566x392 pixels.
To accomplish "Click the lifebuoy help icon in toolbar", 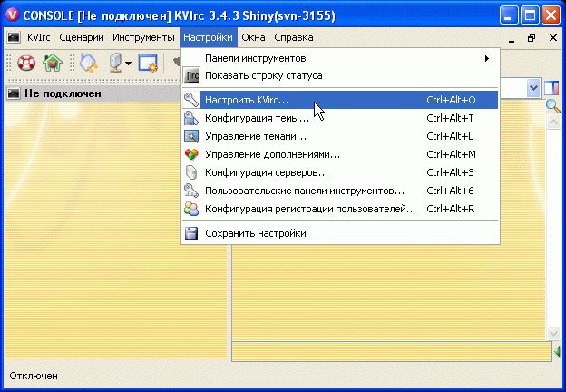I will [x=26, y=64].
